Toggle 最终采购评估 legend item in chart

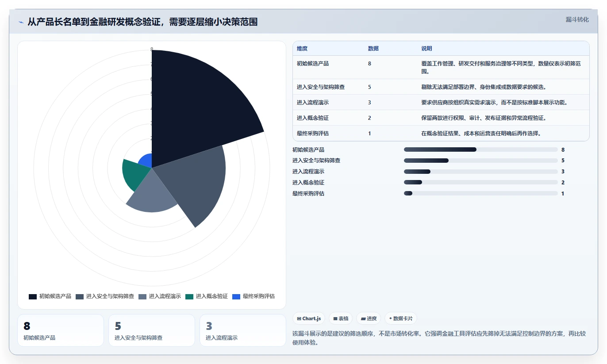pyautogui.click(x=254, y=296)
